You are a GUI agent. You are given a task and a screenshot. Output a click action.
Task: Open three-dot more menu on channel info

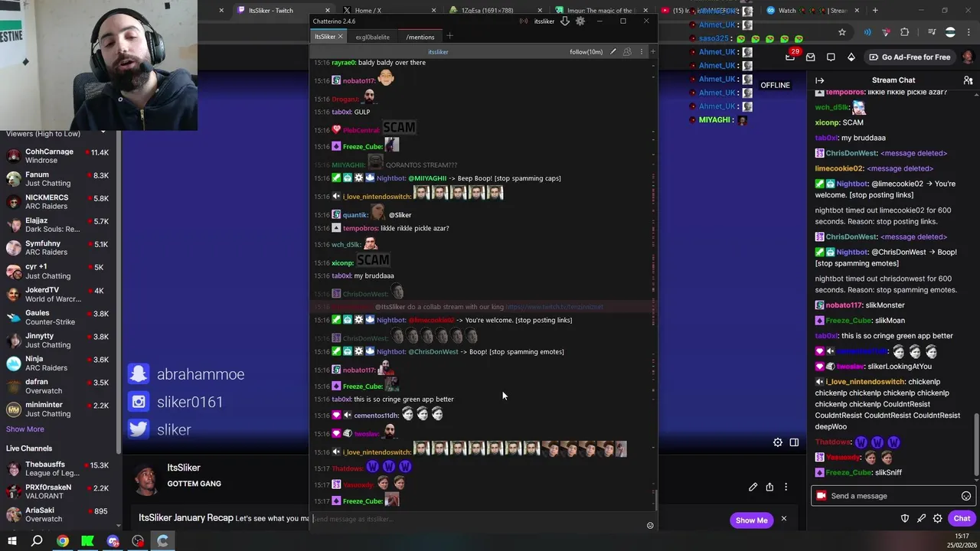point(786,487)
